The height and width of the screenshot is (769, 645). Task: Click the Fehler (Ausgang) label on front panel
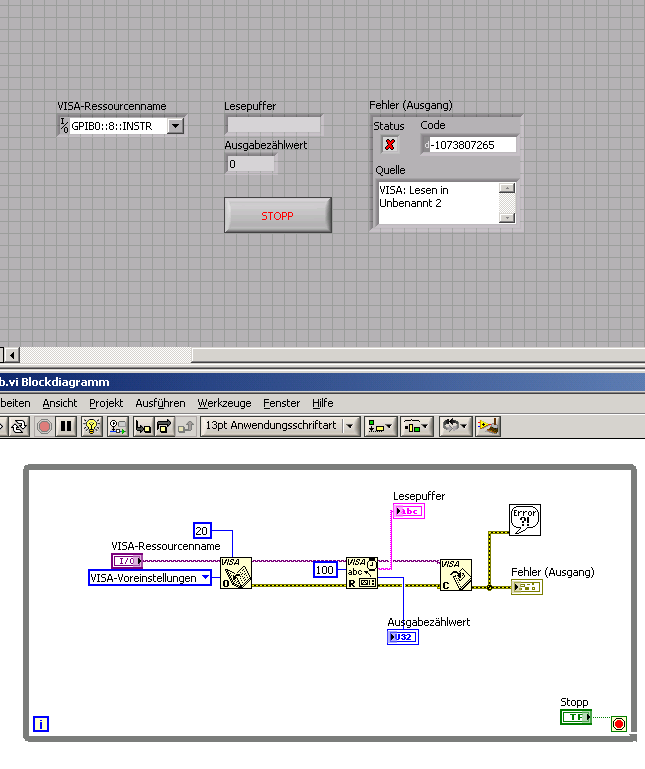pyautogui.click(x=411, y=105)
